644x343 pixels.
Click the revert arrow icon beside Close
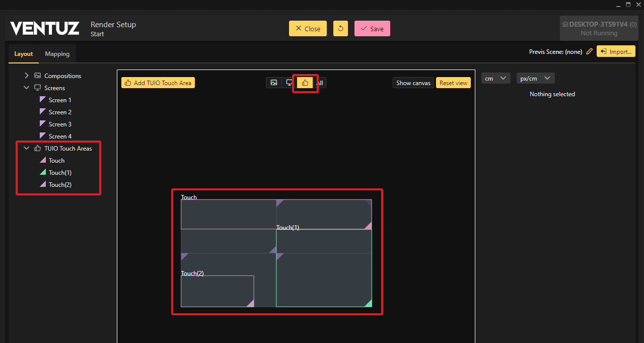point(340,29)
